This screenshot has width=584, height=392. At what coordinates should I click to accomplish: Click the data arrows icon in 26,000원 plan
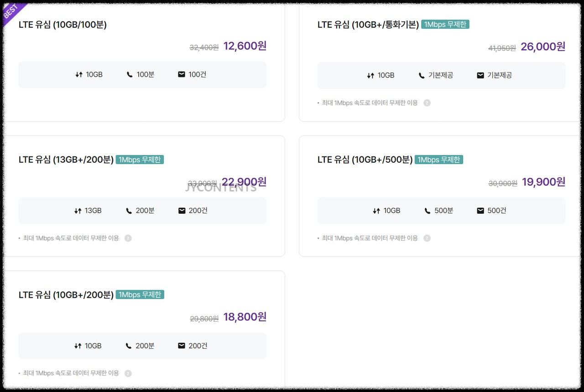[x=370, y=75]
